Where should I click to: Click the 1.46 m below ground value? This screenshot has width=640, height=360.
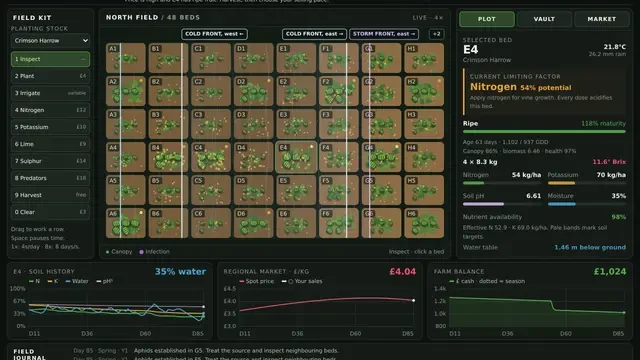[x=590, y=247]
